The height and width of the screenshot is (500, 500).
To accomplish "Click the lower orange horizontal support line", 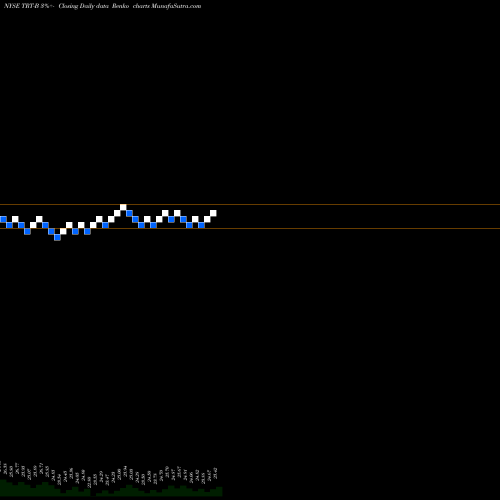I will tap(250, 228).
